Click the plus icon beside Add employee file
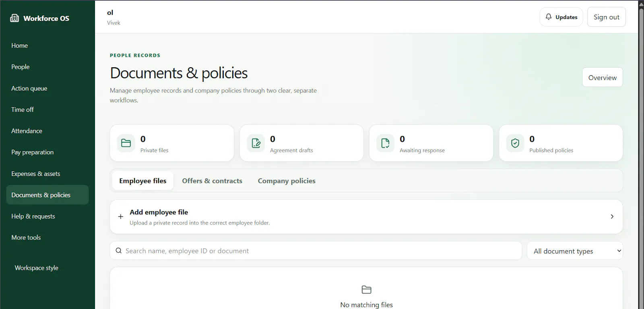The width and height of the screenshot is (644, 309). (120, 217)
